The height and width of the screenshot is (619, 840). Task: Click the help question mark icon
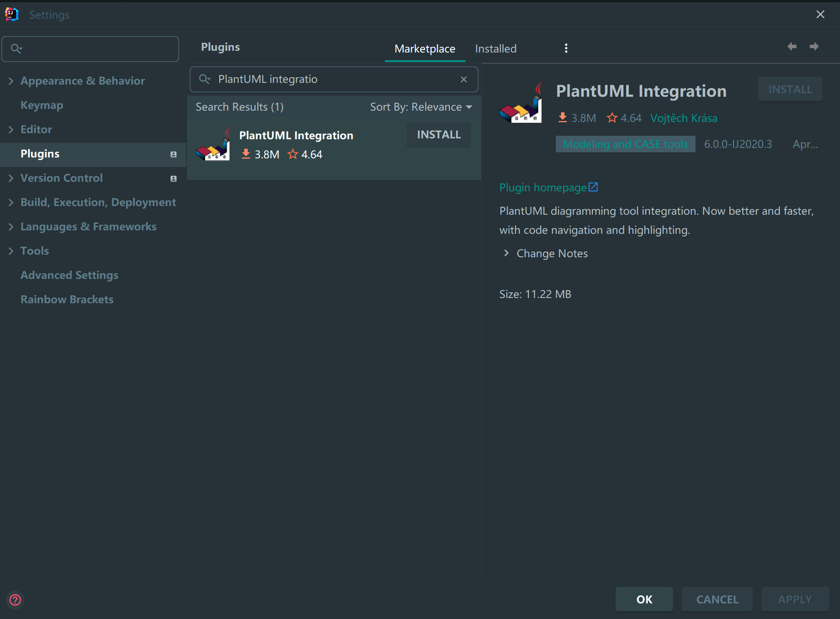15,600
